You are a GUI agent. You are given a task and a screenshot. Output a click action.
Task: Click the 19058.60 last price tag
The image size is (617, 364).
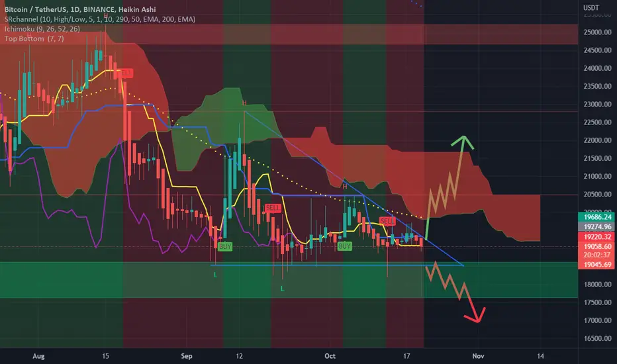point(597,246)
